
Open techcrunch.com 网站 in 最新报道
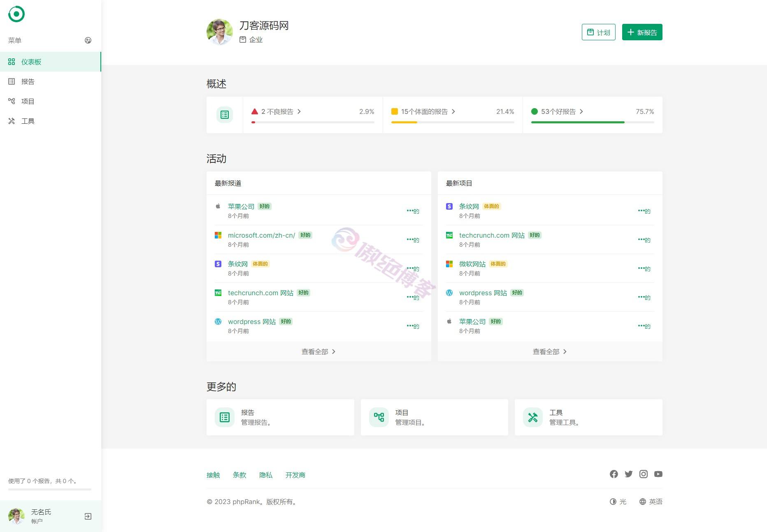(x=260, y=293)
